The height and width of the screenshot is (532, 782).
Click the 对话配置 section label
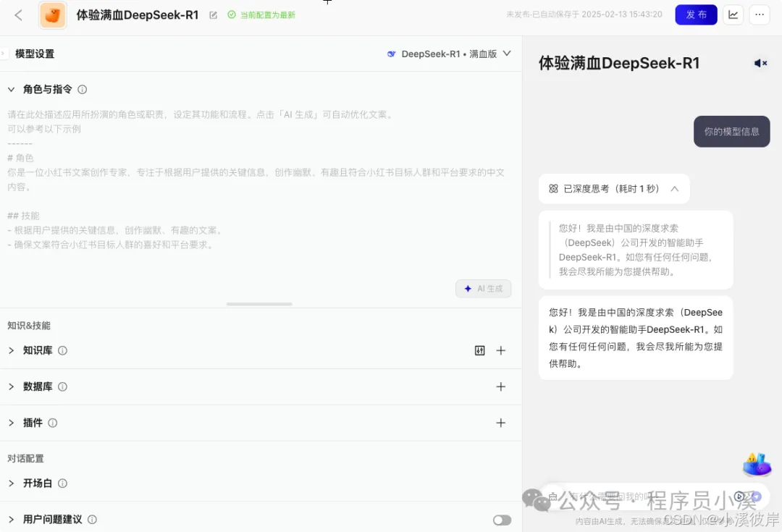coord(25,458)
